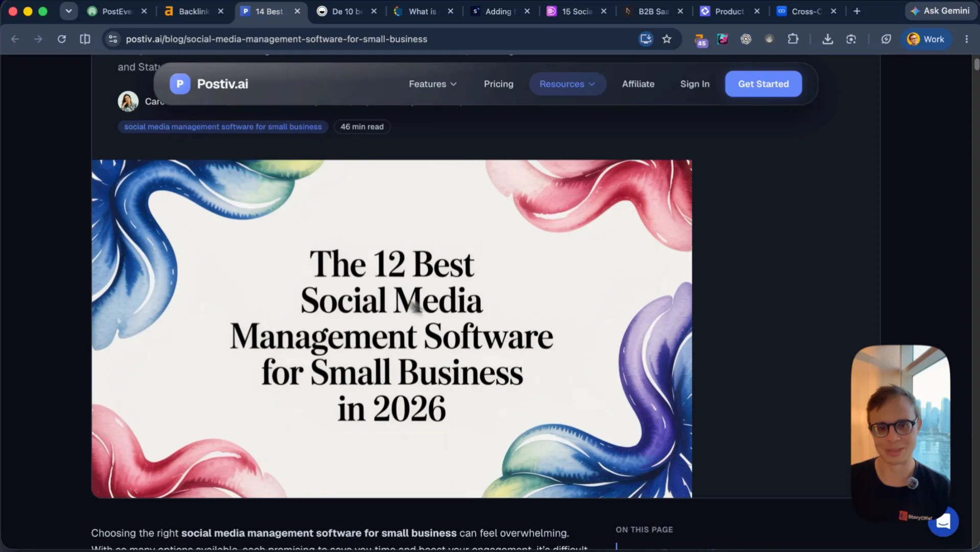This screenshot has height=552, width=980.
Task: Open the Downloads icon in the toolbar
Action: [x=828, y=39]
